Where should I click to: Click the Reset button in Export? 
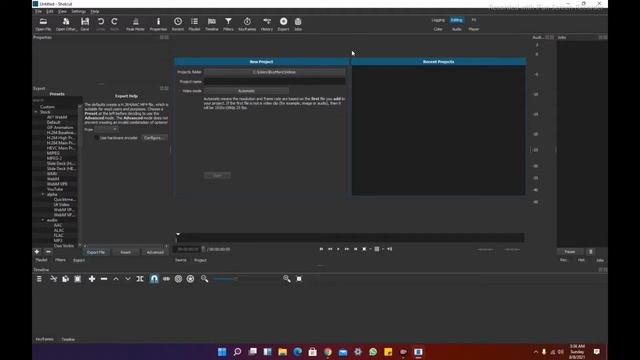click(x=125, y=252)
